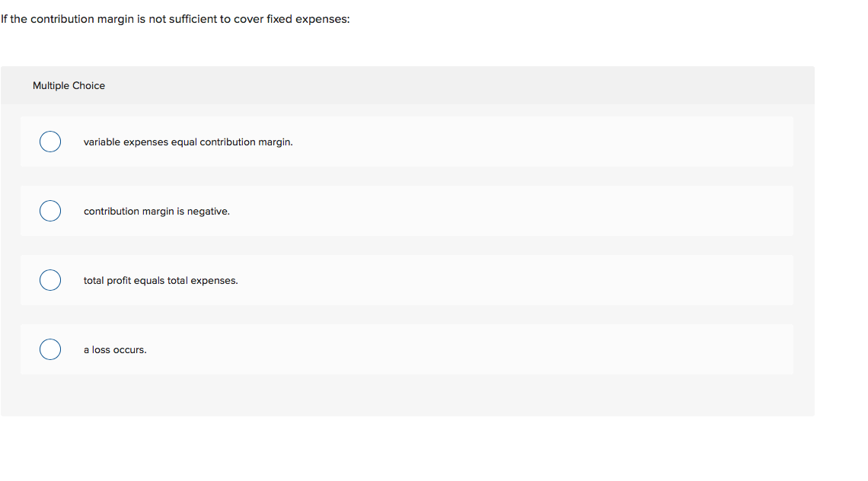Choose the "contribution margin is negative" option
868x481 pixels.
49,211
